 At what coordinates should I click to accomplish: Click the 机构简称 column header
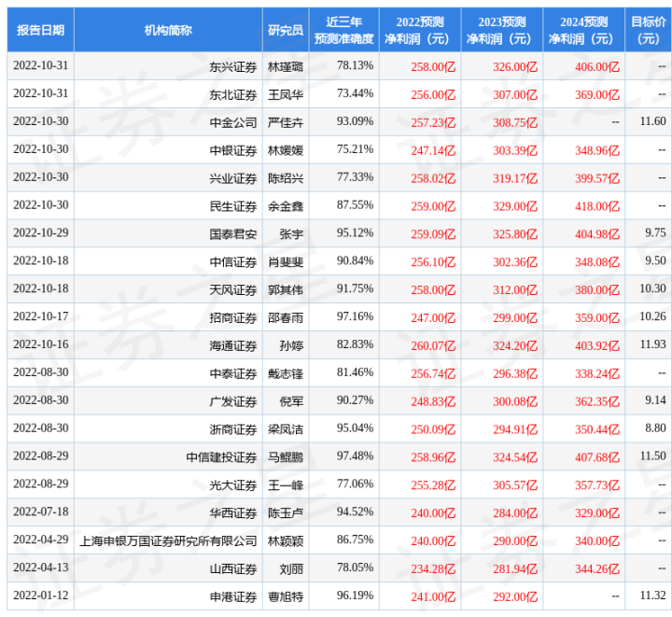click(168, 30)
